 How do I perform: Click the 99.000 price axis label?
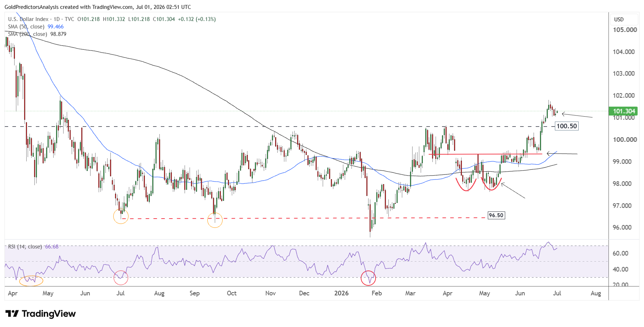pos(622,162)
